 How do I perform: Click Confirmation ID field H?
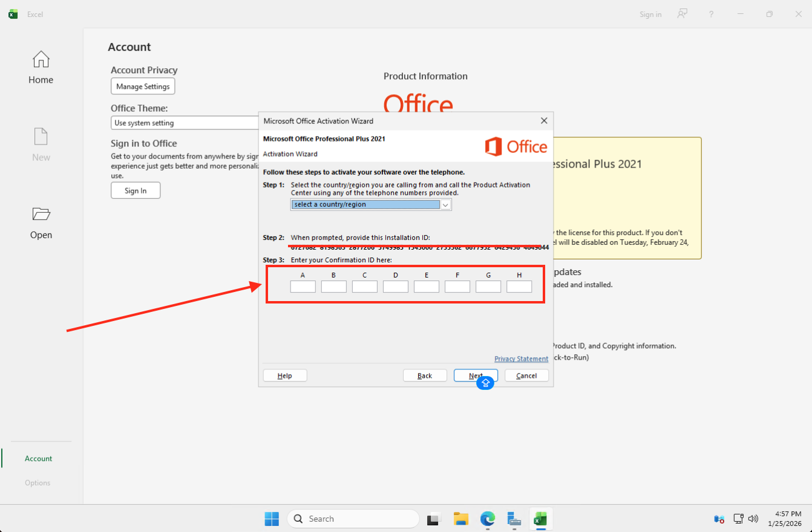(x=519, y=287)
